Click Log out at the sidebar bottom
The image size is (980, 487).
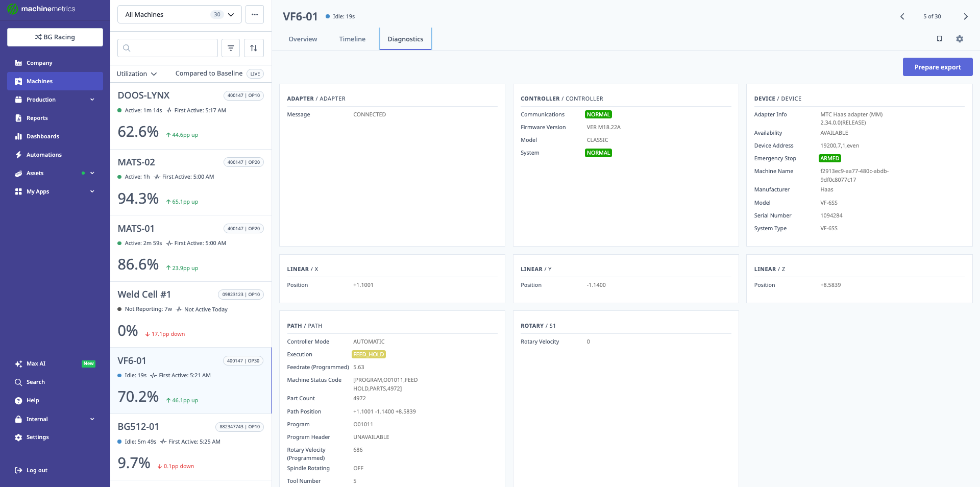[x=36, y=470]
